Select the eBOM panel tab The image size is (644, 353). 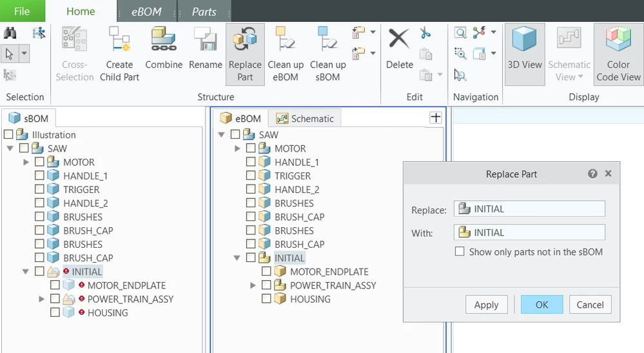pos(240,118)
